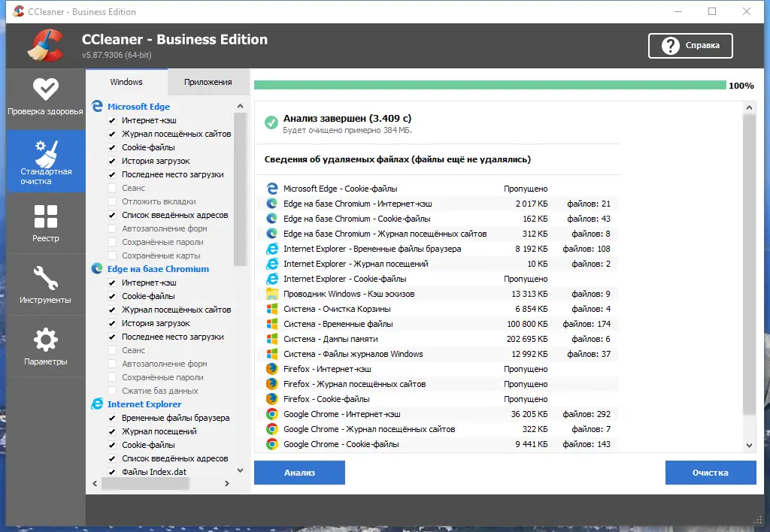Uncheck Файлы Index.dat checkbox
This screenshot has height=532, width=770.
coord(112,472)
